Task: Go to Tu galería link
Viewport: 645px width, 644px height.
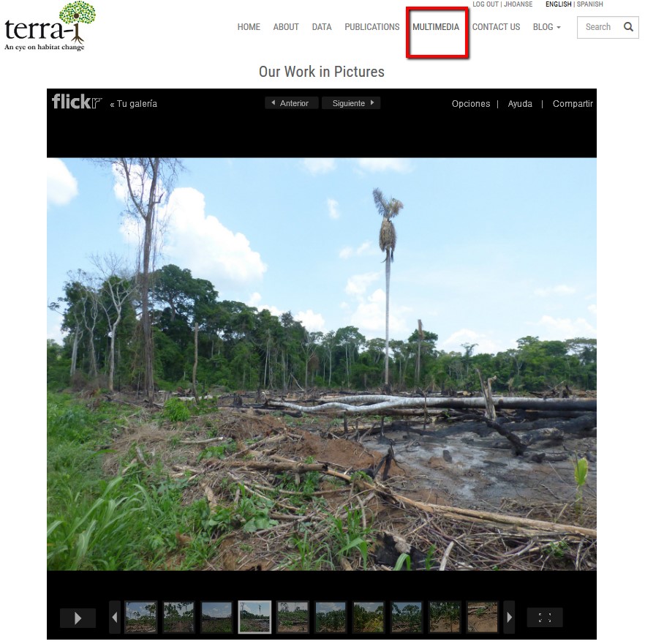Action: pyautogui.click(x=133, y=104)
